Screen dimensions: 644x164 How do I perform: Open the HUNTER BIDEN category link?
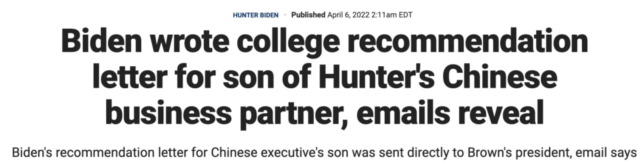click(255, 15)
